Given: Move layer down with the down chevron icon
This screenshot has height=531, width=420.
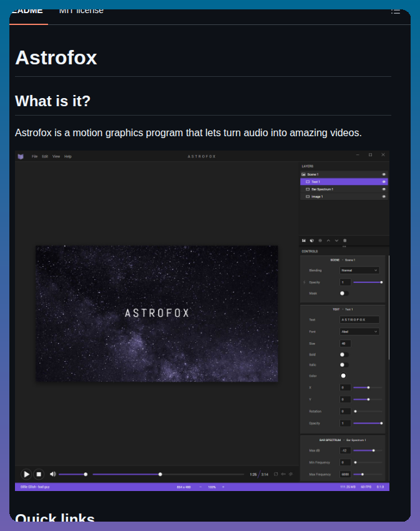Looking at the screenshot, I should coord(337,241).
